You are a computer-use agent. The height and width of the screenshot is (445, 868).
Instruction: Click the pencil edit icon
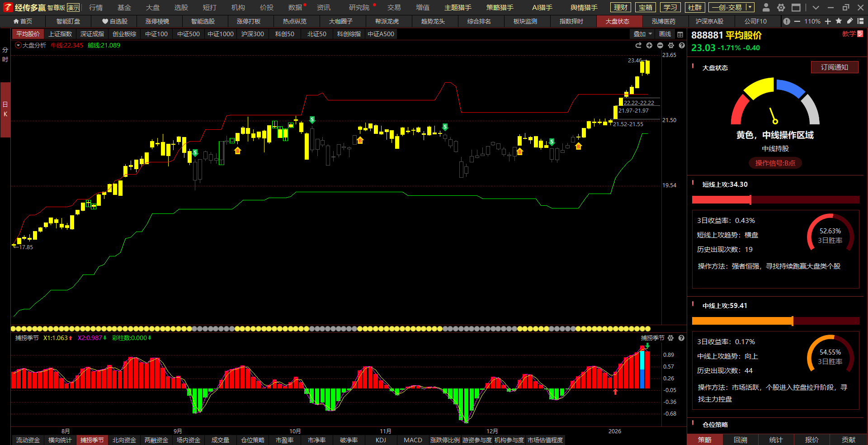[x=849, y=21]
